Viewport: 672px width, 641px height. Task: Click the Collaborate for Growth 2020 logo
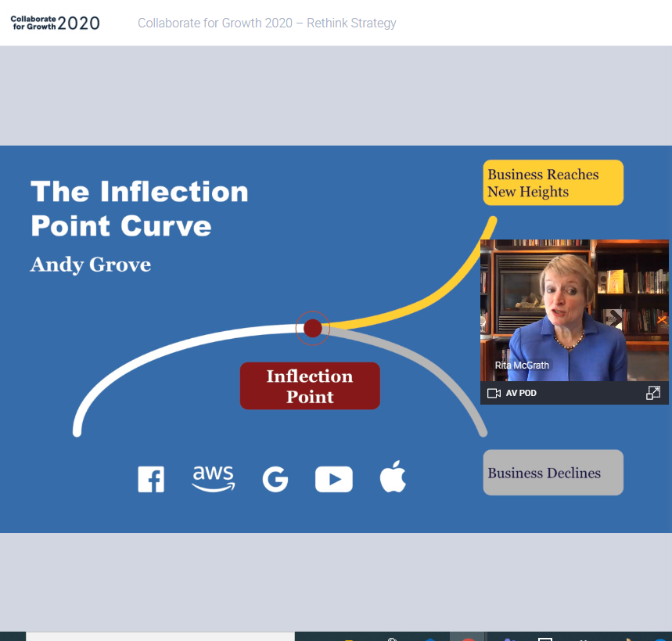[55, 23]
